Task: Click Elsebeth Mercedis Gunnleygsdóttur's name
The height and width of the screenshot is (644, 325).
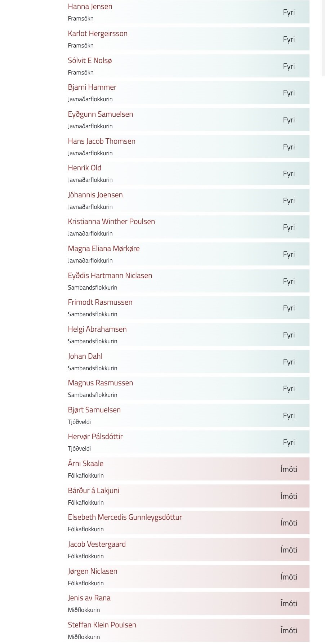Action: (125, 517)
